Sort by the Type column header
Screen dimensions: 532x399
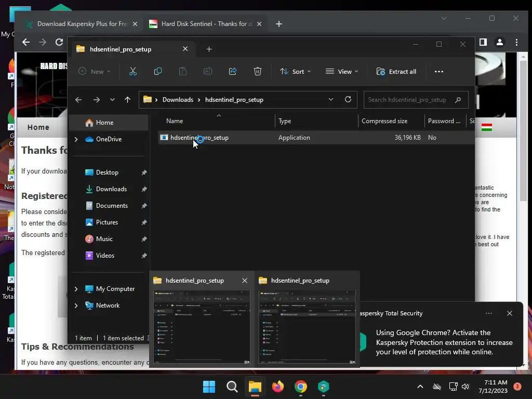316,121
